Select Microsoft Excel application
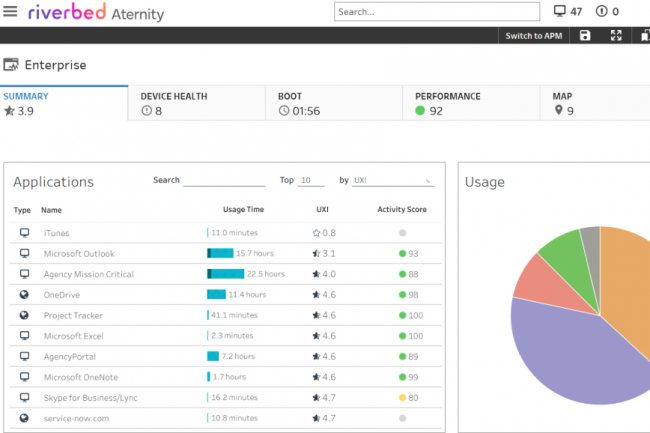The image size is (650, 433). pyautogui.click(x=73, y=336)
